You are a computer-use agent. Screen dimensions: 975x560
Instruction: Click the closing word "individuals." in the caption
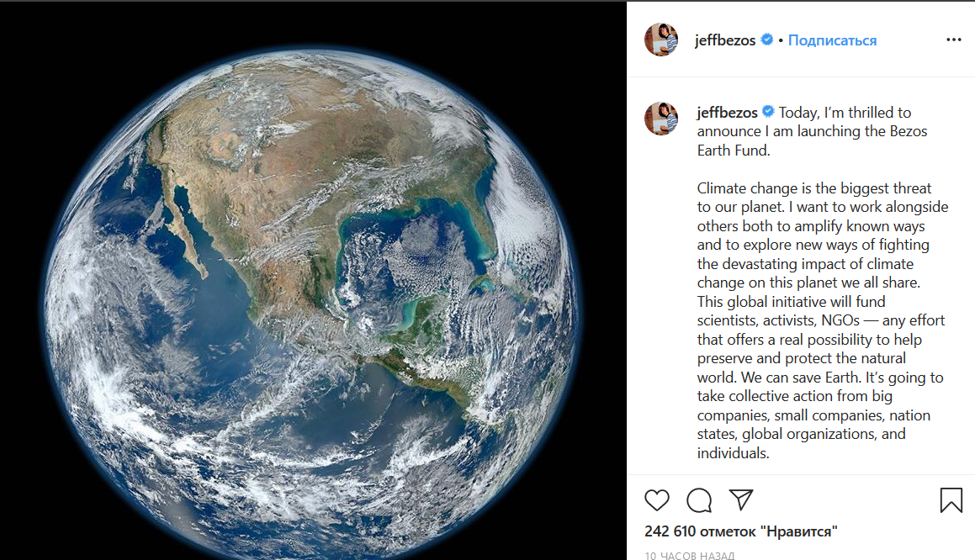(734, 453)
